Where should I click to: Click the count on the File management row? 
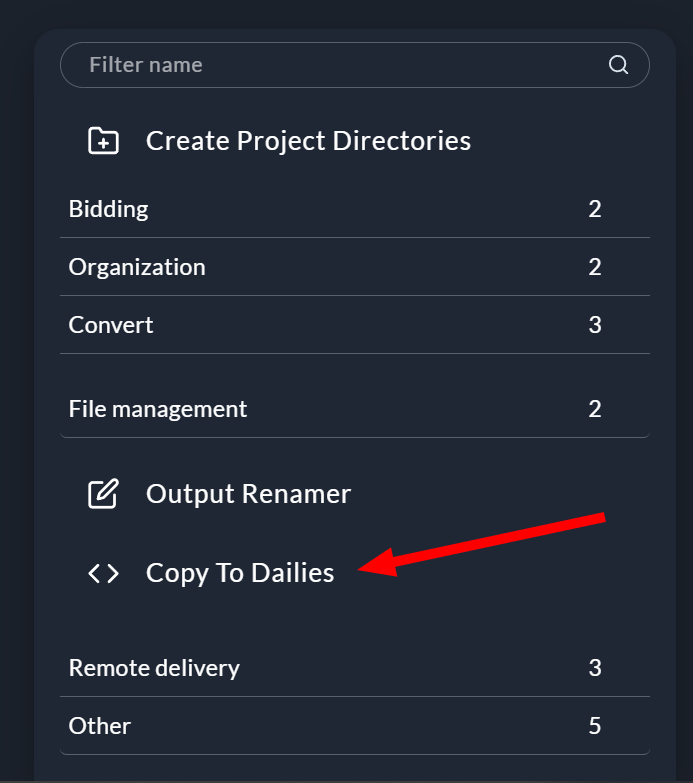pyautogui.click(x=595, y=409)
